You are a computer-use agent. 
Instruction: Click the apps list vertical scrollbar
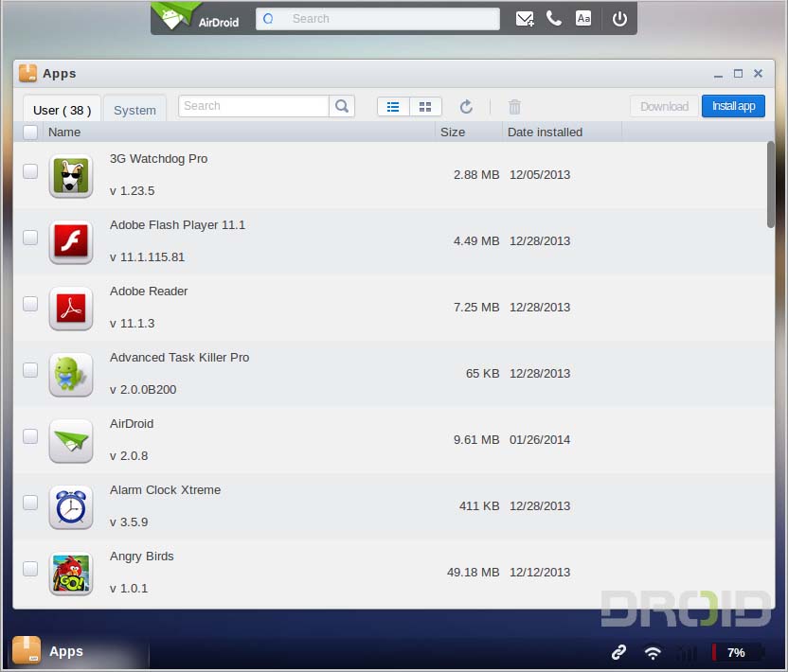point(770,185)
